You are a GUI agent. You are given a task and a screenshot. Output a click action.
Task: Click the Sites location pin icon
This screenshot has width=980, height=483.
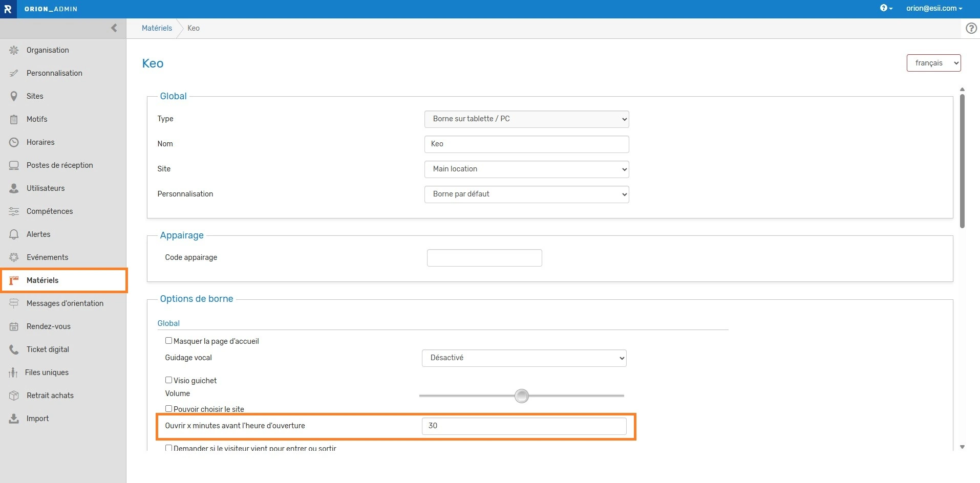coord(14,96)
